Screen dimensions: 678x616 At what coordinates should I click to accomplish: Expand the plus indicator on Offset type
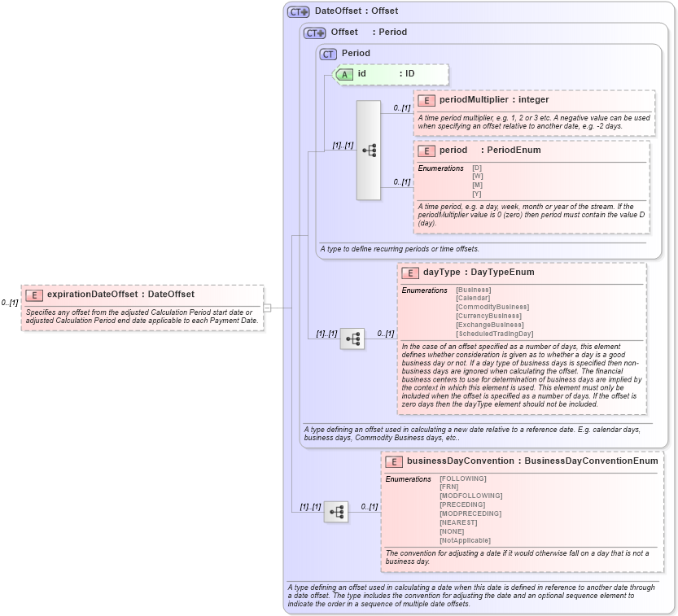coord(321,32)
